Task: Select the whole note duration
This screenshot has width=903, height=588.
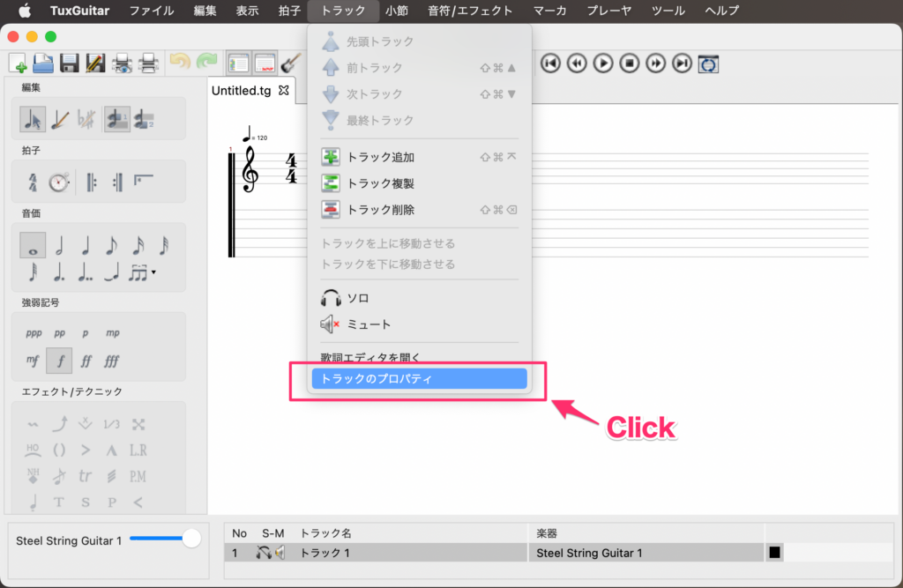Action: pos(33,246)
